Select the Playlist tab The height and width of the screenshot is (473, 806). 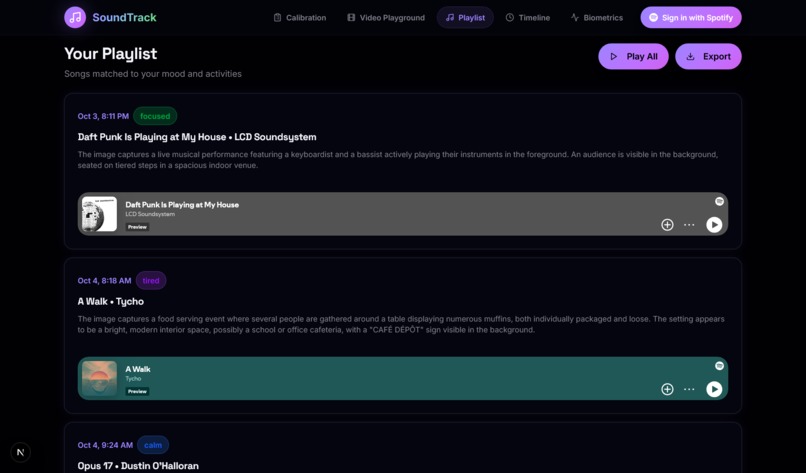click(465, 17)
